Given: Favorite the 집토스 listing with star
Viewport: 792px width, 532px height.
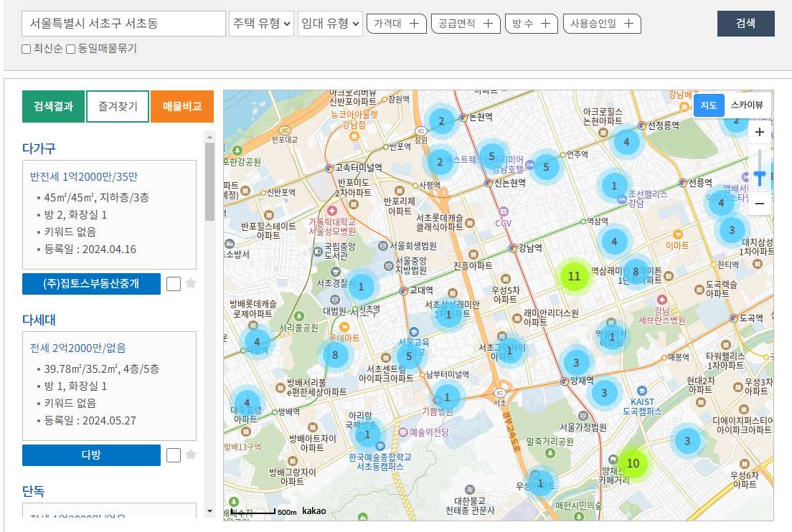Looking at the screenshot, I should tap(191, 283).
